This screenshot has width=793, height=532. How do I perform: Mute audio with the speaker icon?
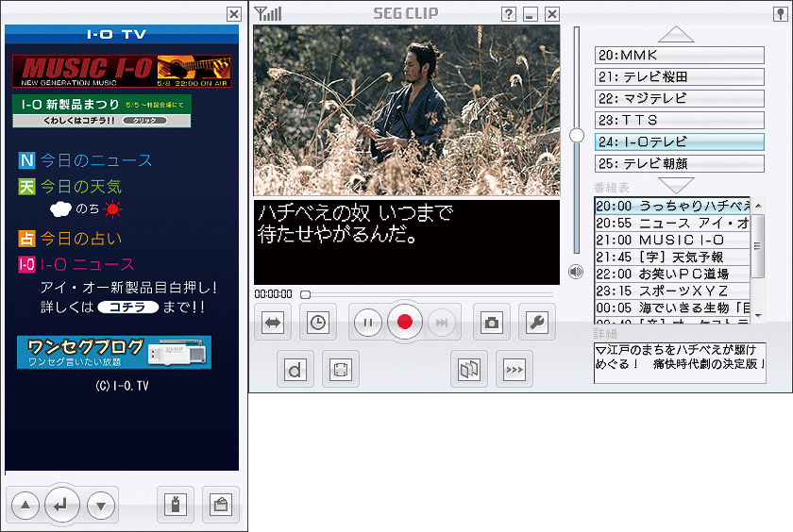coord(576,272)
